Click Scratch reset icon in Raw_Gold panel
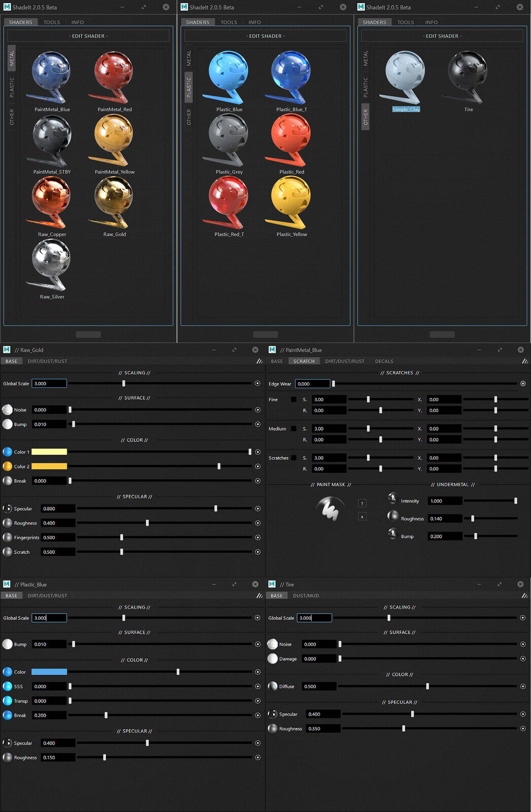Viewport: 531px width, 812px height. click(257, 552)
